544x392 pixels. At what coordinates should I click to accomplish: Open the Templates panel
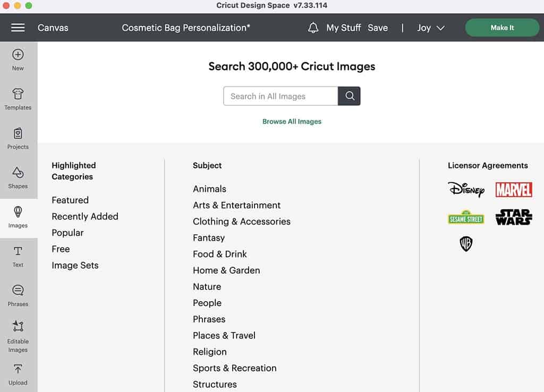(18, 99)
